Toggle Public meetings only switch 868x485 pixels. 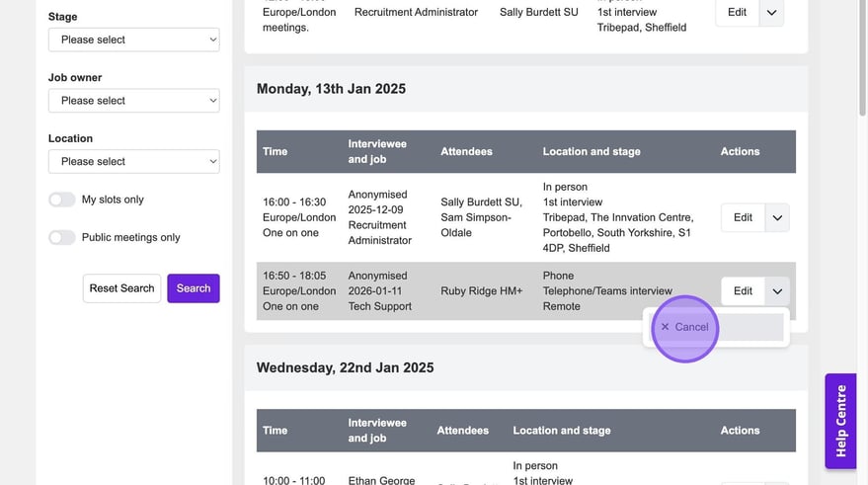point(62,237)
